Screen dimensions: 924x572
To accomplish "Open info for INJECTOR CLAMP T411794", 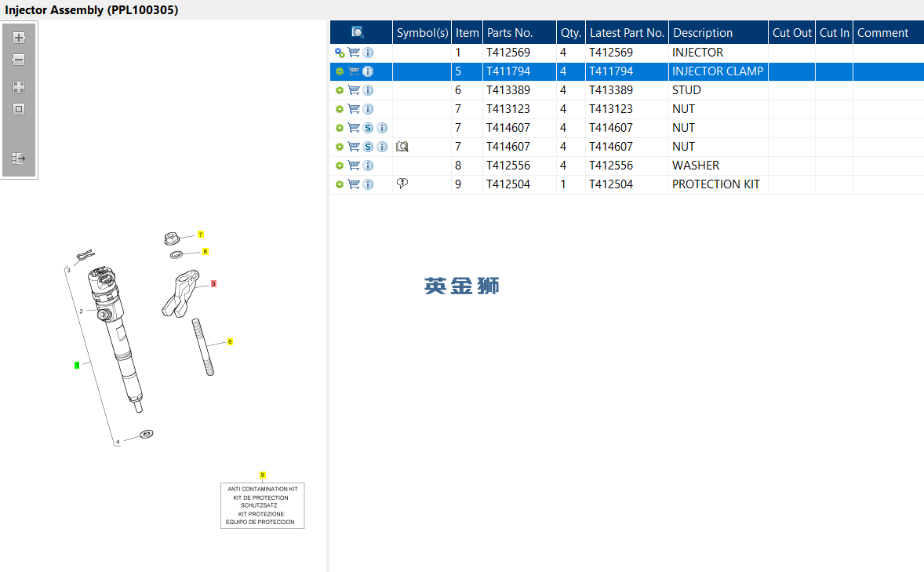I will [x=369, y=71].
